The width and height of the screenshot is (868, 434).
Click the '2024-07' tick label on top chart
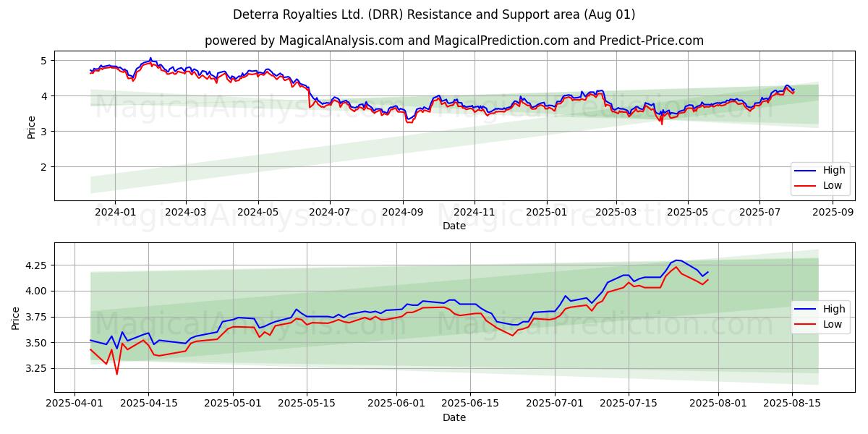(330, 212)
